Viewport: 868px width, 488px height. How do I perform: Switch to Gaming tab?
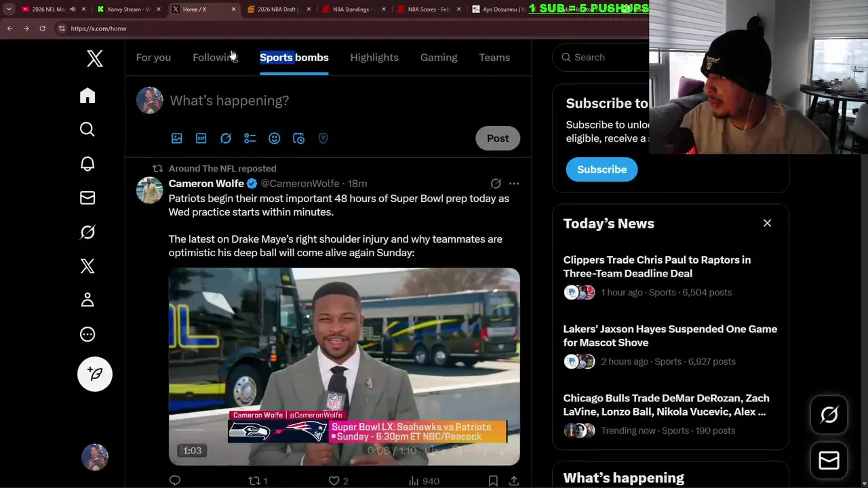point(439,58)
